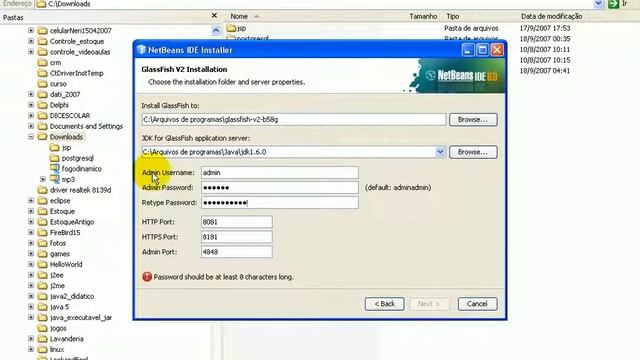
Task: Click the Retype Password field
Action: pos(280,203)
